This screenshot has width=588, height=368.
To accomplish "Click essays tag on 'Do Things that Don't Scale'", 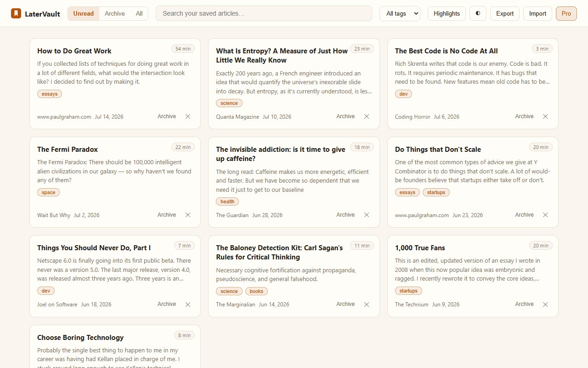I will (x=407, y=192).
